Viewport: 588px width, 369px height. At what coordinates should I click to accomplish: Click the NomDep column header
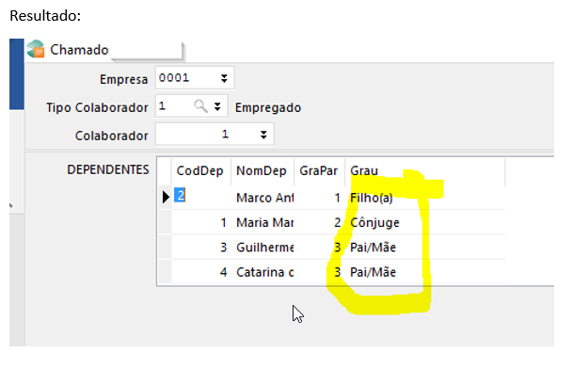point(262,171)
